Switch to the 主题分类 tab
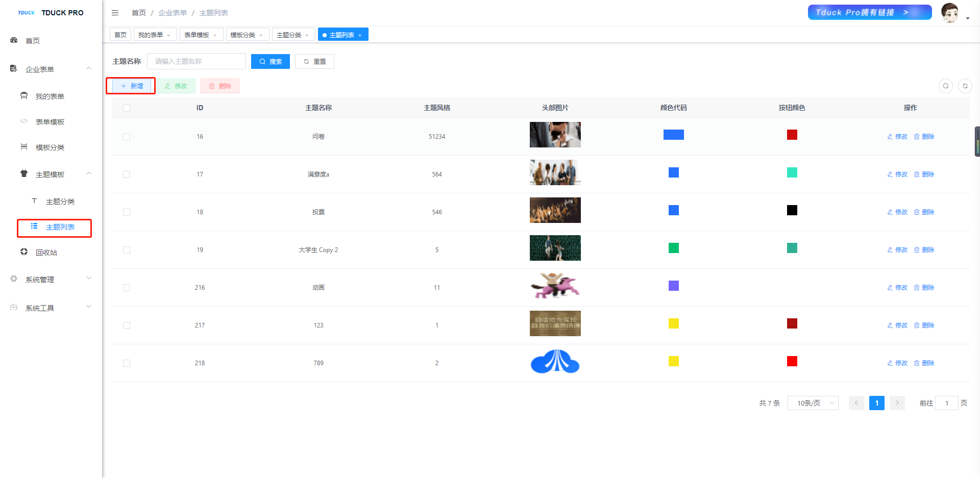The height and width of the screenshot is (478, 980). pos(288,35)
